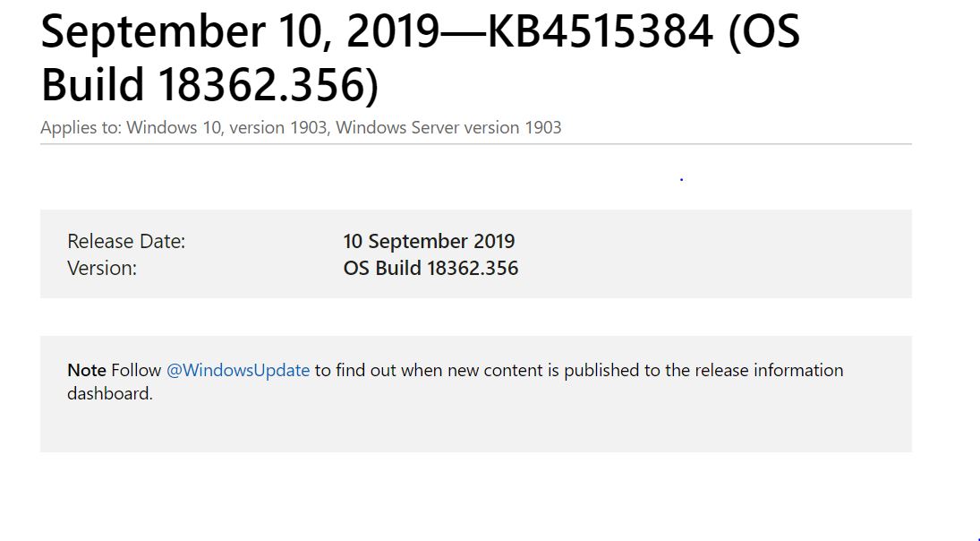Image resolution: width=980 pixels, height=541 pixels.
Task: Open the @WindowsUpdate link
Action: [238, 370]
